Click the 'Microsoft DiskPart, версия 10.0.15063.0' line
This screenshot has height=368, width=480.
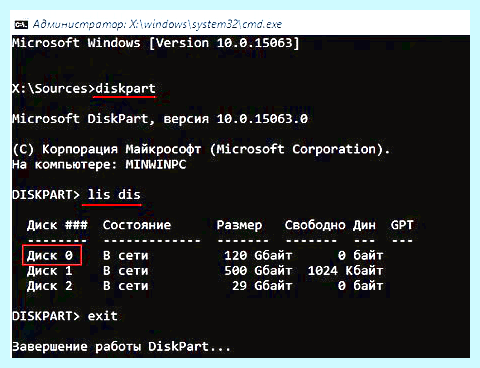(x=160, y=119)
